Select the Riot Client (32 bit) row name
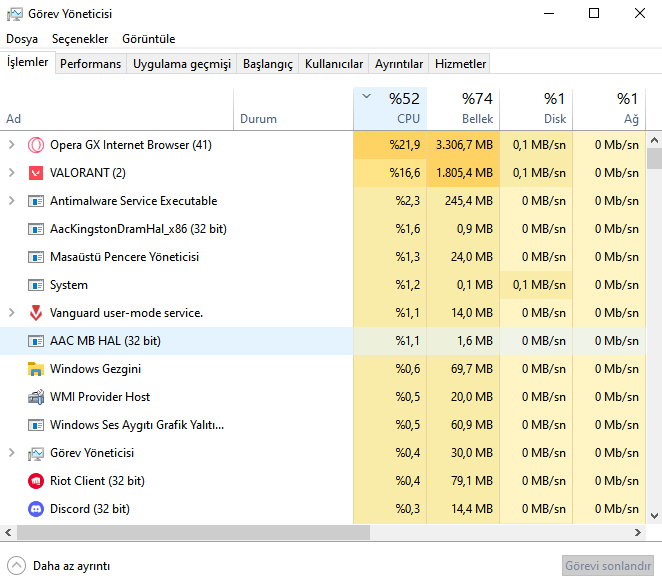The width and height of the screenshot is (662, 586). [x=97, y=481]
